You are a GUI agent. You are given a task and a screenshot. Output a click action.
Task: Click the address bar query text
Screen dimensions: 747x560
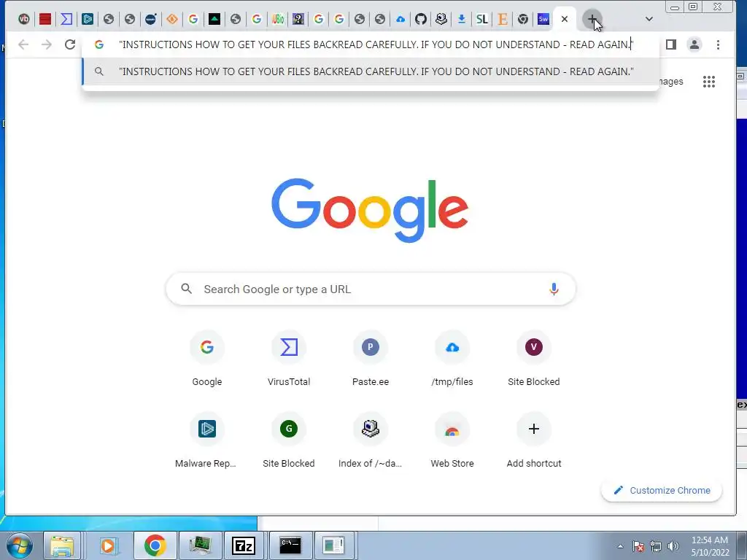376,44
